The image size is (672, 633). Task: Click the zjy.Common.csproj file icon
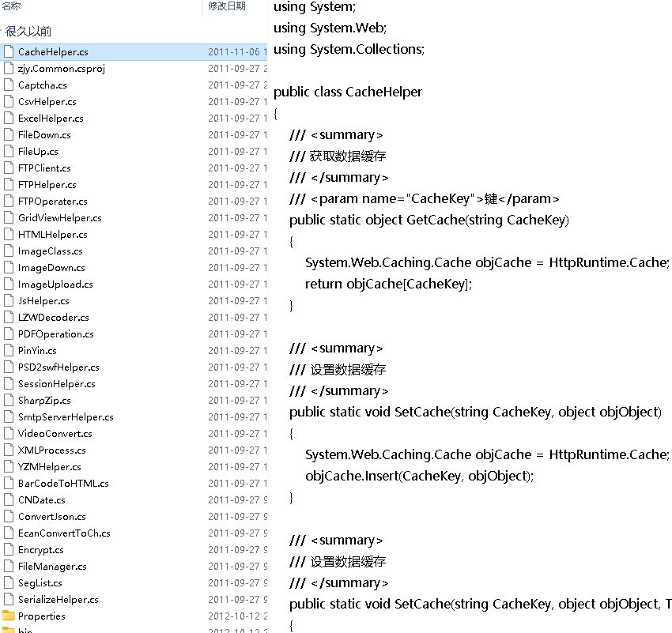point(9,69)
